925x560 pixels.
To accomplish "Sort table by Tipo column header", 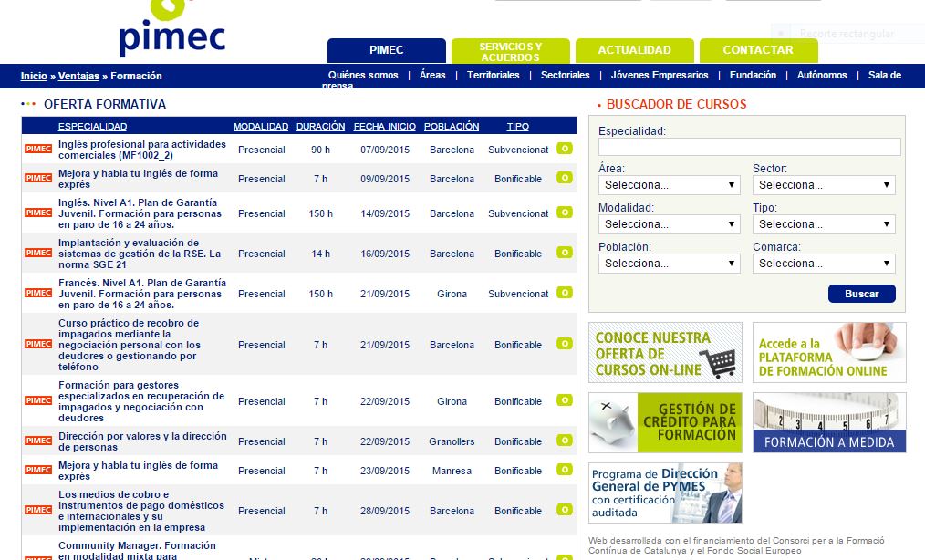I will tap(518, 126).
